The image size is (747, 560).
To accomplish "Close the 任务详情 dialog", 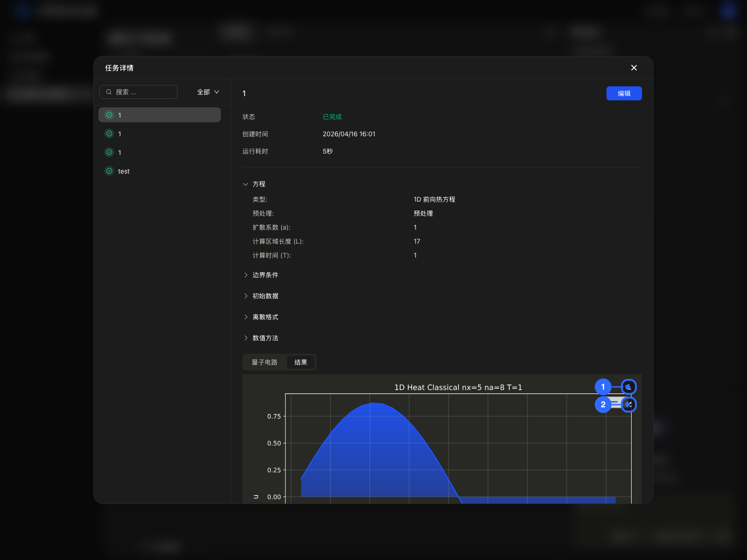I will click(x=634, y=68).
